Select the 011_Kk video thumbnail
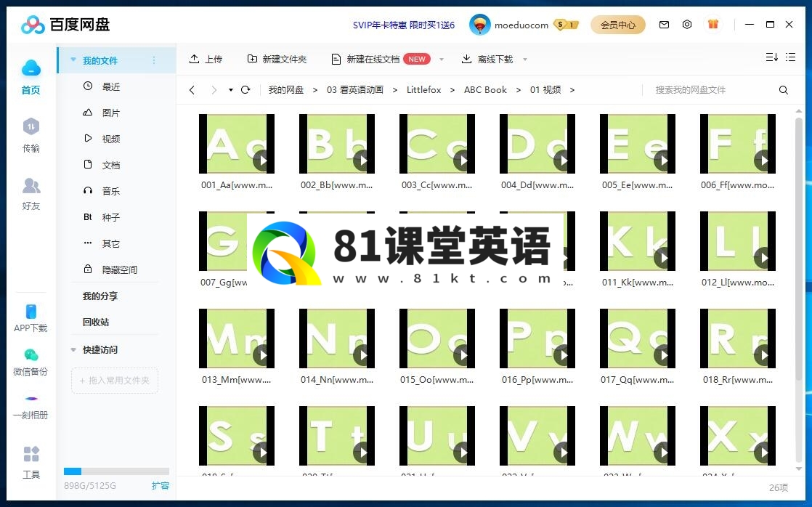The height and width of the screenshot is (507, 812). pos(638,241)
